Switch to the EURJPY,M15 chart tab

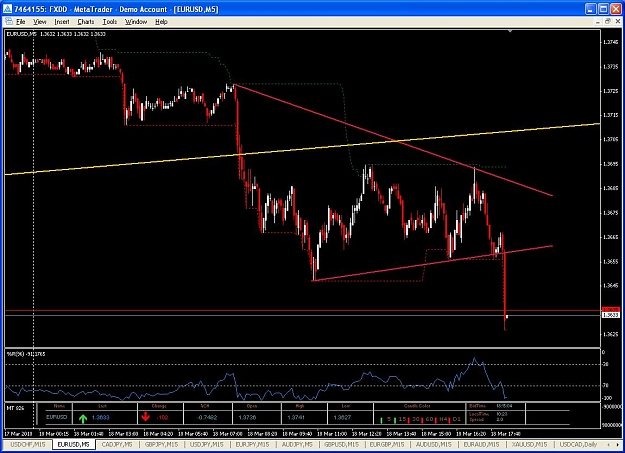pos(252,444)
